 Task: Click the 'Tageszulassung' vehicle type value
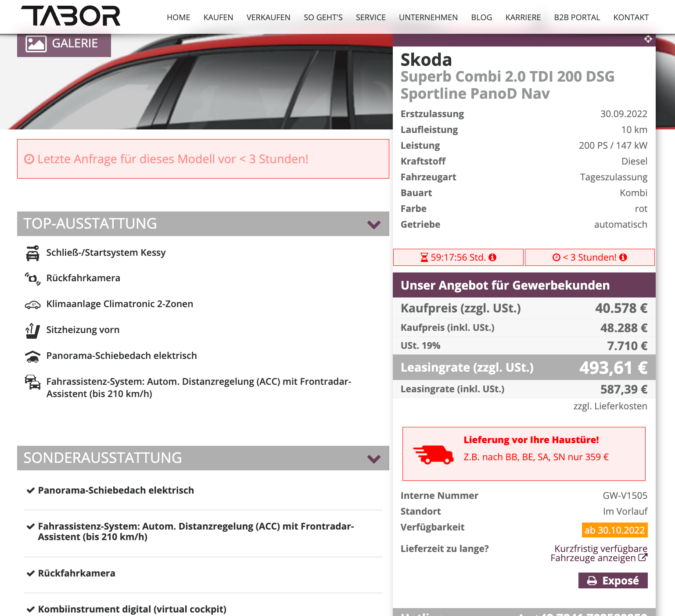[x=614, y=177]
